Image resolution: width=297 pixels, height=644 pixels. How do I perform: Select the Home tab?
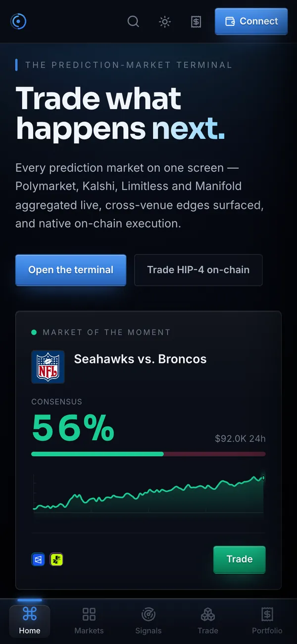point(30,621)
